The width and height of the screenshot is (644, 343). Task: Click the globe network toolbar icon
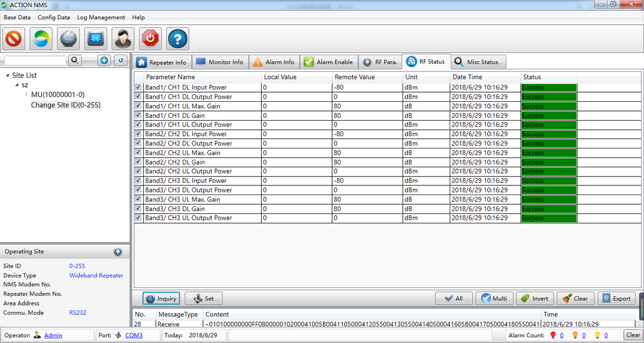[68, 39]
